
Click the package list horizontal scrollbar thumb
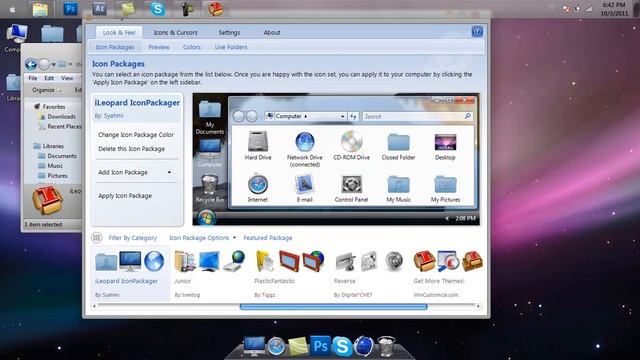(333, 307)
